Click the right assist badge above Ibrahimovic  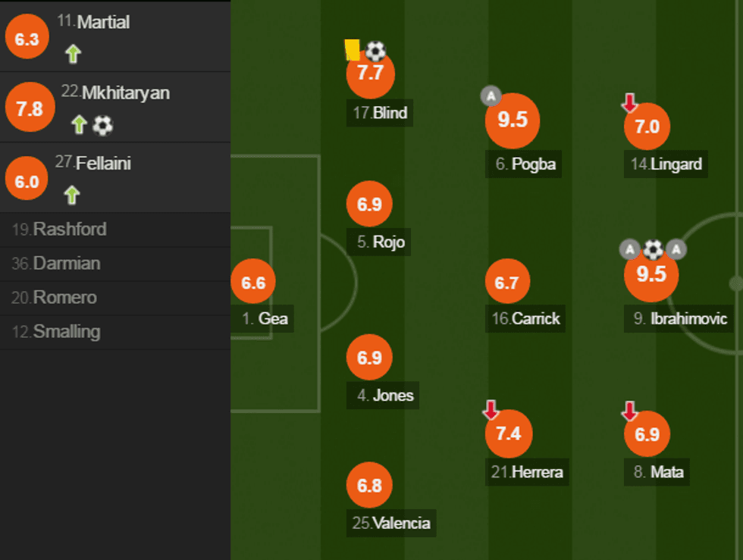[676, 249]
